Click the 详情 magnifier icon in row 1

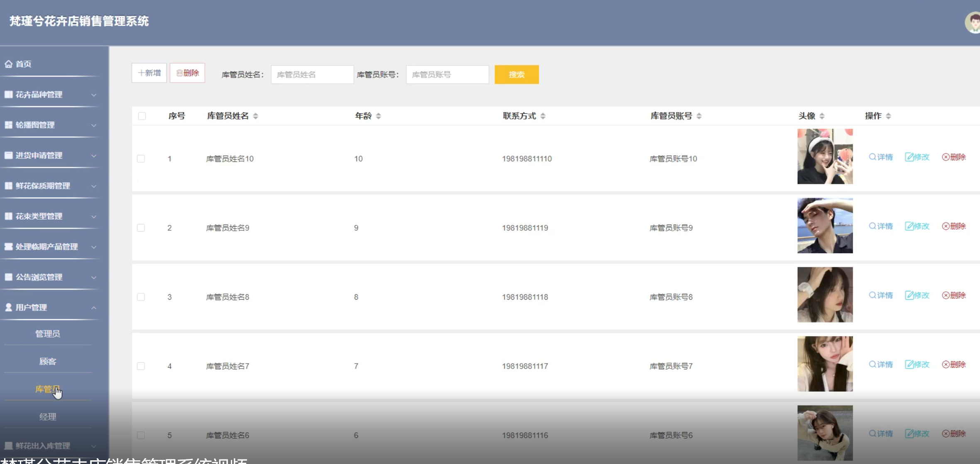872,157
